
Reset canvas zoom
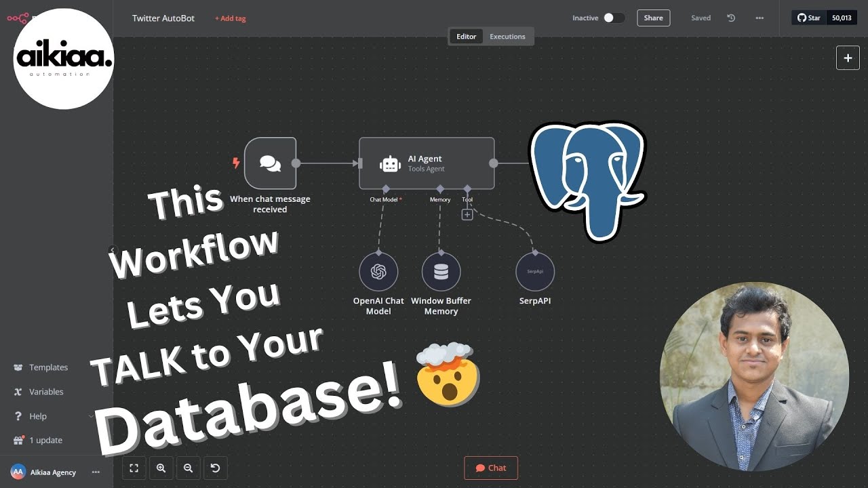pyautogui.click(x=215, y=468)
